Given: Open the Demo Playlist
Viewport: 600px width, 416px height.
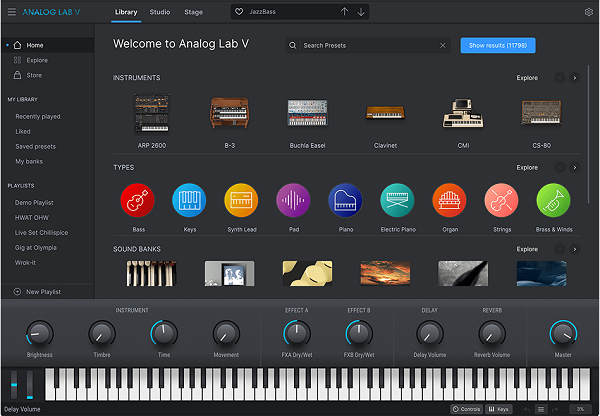Looking at the screenshot, I should coord(34,202).
